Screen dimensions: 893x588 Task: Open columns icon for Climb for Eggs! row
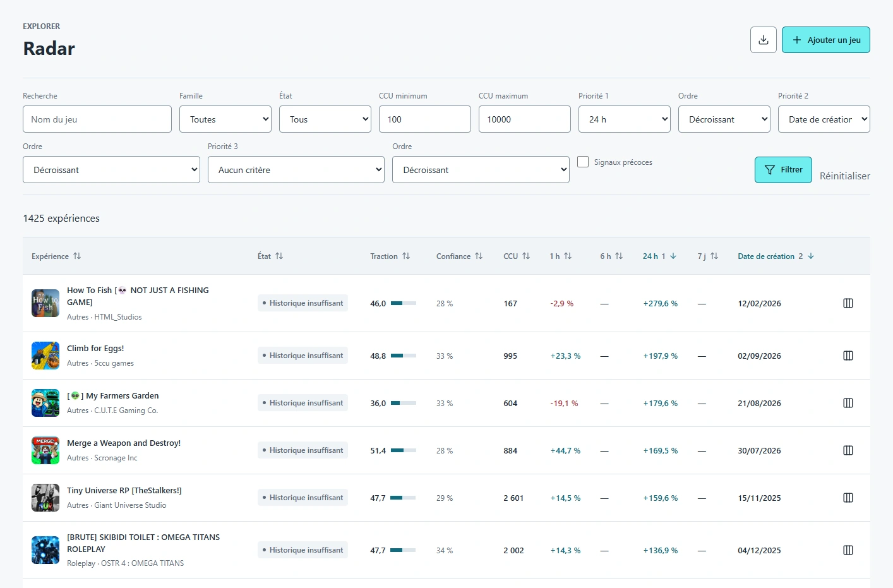848,356
